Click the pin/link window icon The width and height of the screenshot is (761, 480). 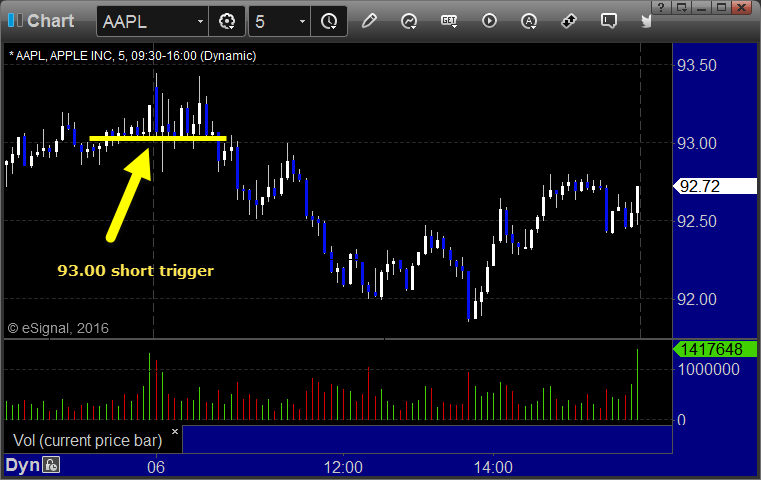click(569, 21)
